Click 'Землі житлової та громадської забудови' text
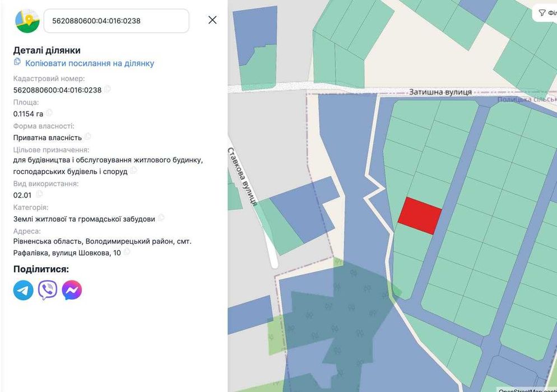Image resolution: width=557 pixels, height=392 pixels. pos(84,219)
